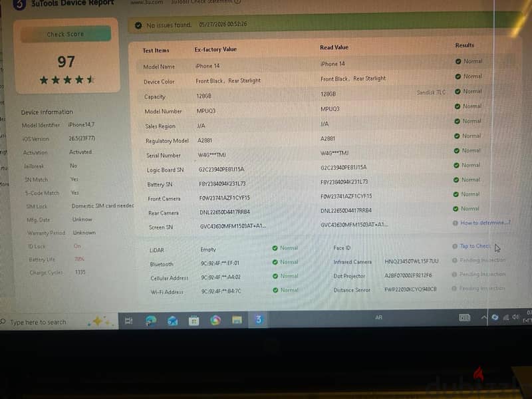This screenshot has width=532, height=399.
Task: Click the 3uTools taskbar icon
Action: 258,320
